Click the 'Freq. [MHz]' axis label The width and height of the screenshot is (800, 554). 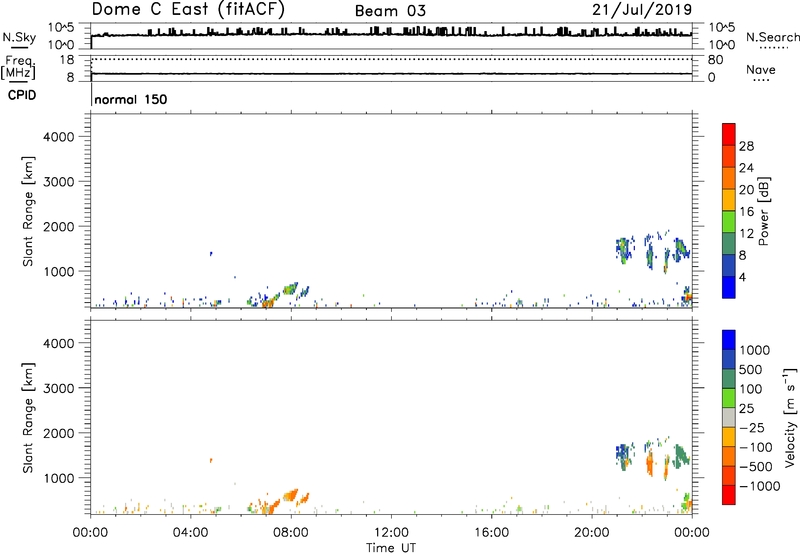[x=18, y=67]
